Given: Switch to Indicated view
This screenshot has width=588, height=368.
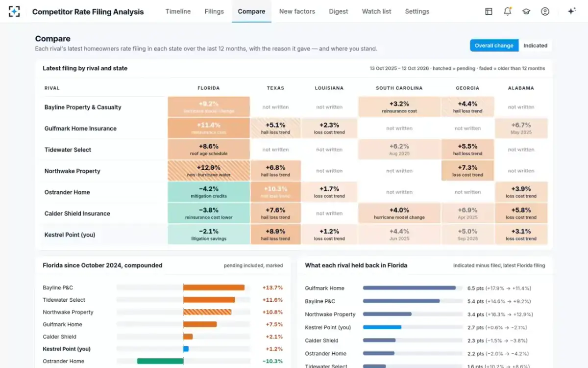Looking at the screenshot, I should (535, 46).
